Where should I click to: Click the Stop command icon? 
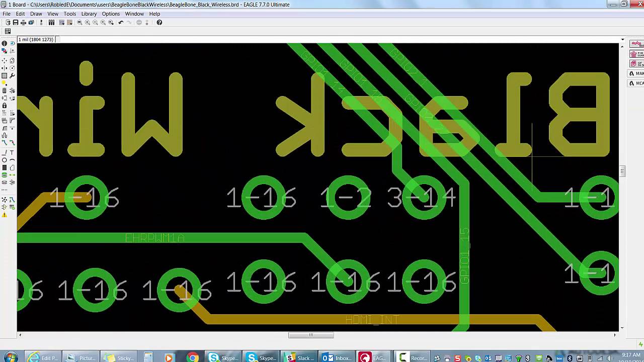[139, 23]
